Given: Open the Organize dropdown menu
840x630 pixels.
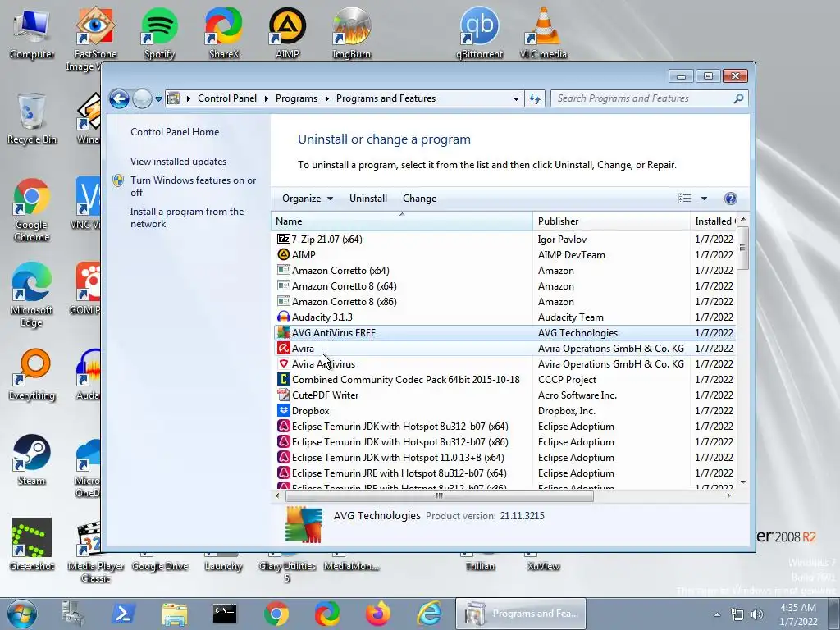Looking at the screenshot, I should pos(307,199).
